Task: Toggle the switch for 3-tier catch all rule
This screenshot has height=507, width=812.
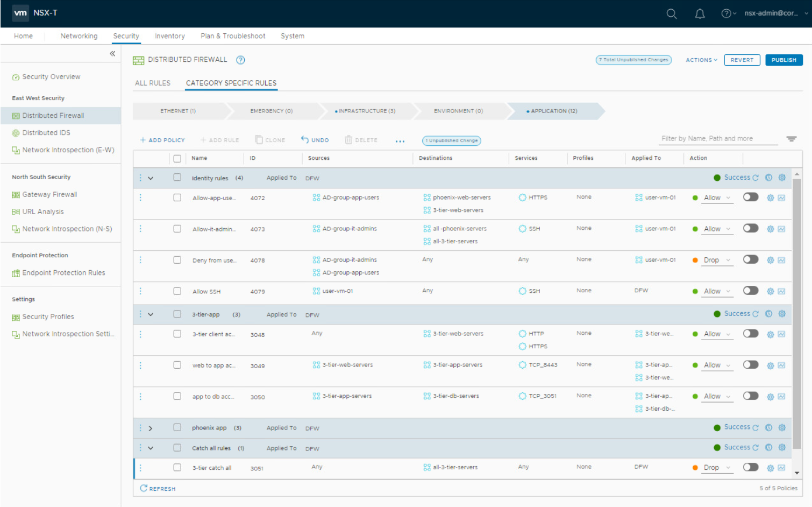Action: point(750,467)
